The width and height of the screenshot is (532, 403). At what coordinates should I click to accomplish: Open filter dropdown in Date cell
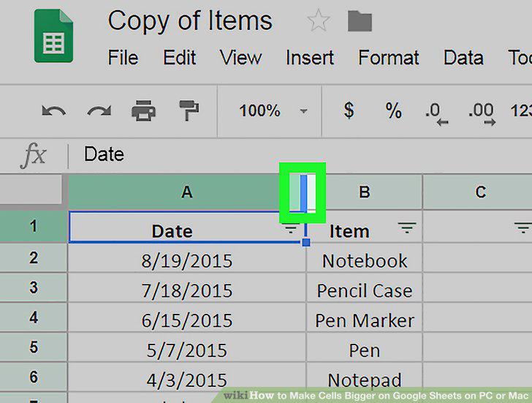[x=291, y=228]
